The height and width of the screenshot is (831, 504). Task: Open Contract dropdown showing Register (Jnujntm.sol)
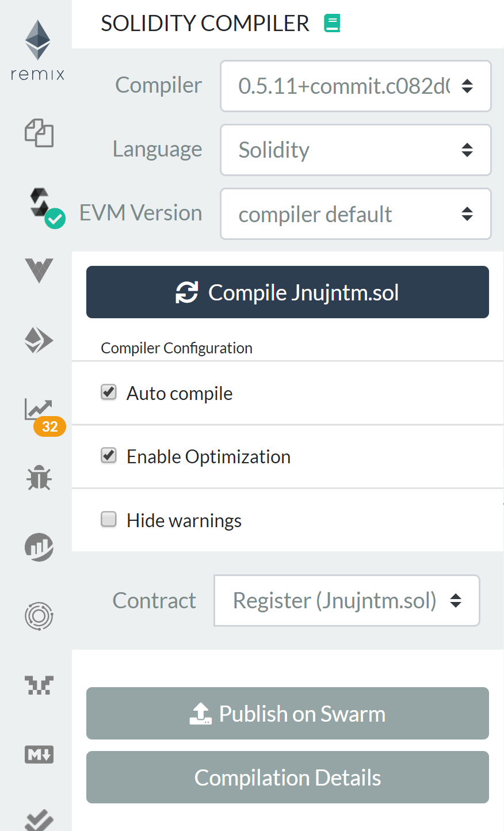(347, 600)
